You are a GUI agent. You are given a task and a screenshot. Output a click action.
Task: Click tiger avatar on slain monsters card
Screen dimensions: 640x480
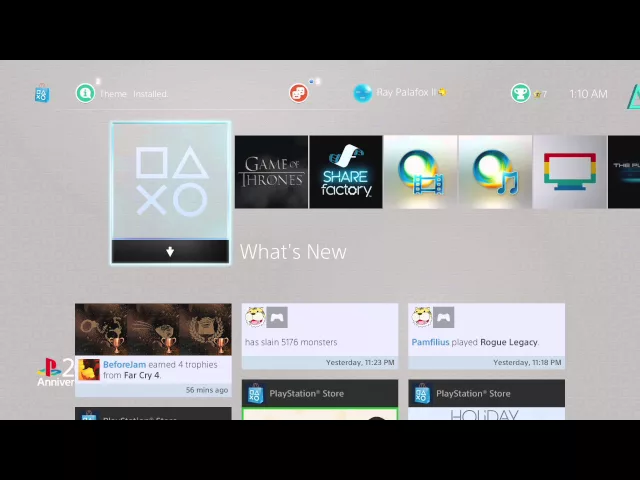tap(255, 317)
